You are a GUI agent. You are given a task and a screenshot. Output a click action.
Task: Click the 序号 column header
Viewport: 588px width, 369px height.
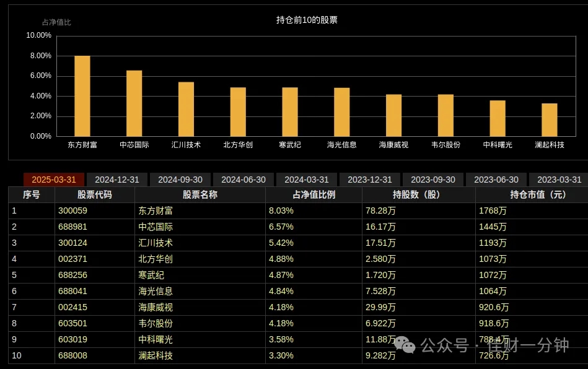[x=32, y=195]
